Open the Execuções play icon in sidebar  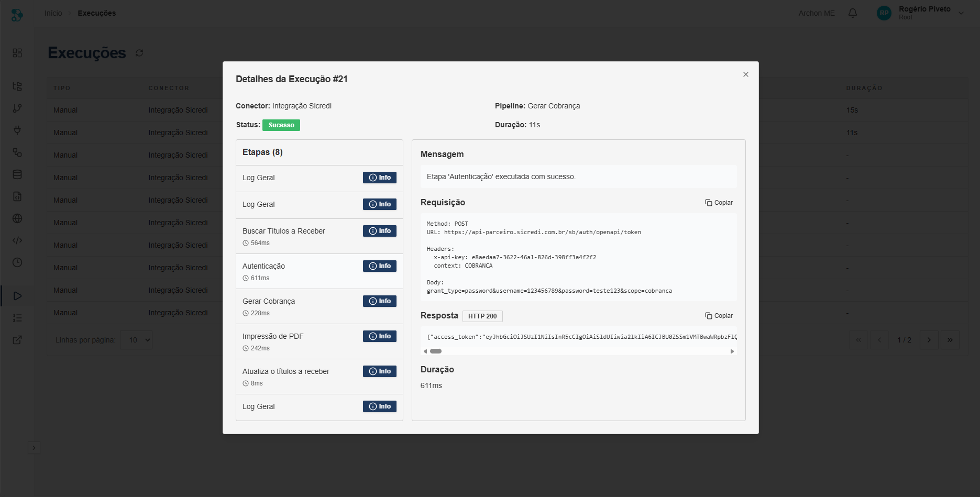point(17,296)
